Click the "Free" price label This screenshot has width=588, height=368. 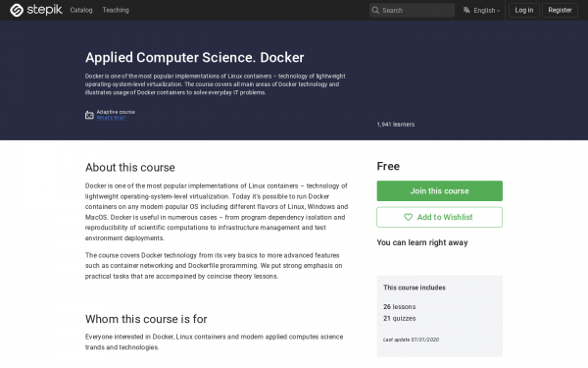[388, 167]
